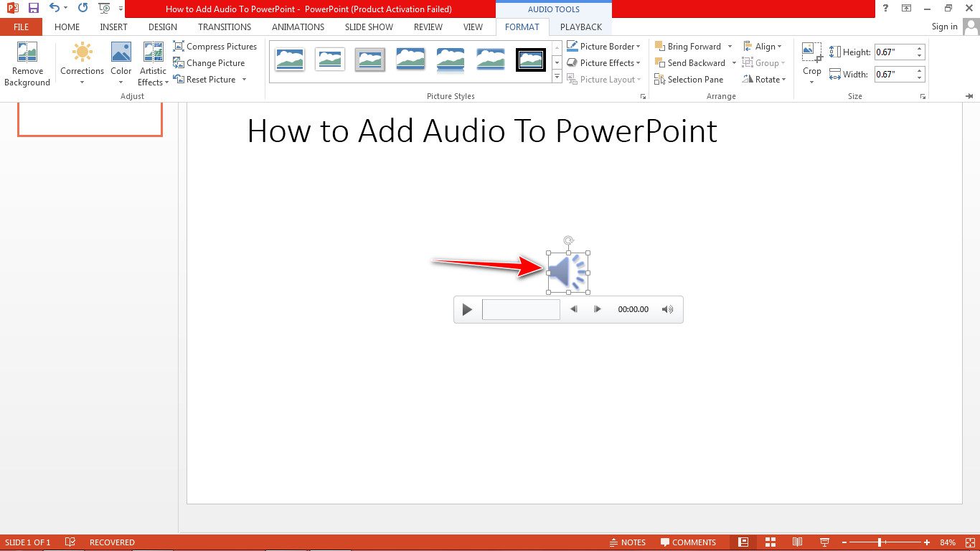Click the Width input field
980x551 pixels.
[893, 75]
